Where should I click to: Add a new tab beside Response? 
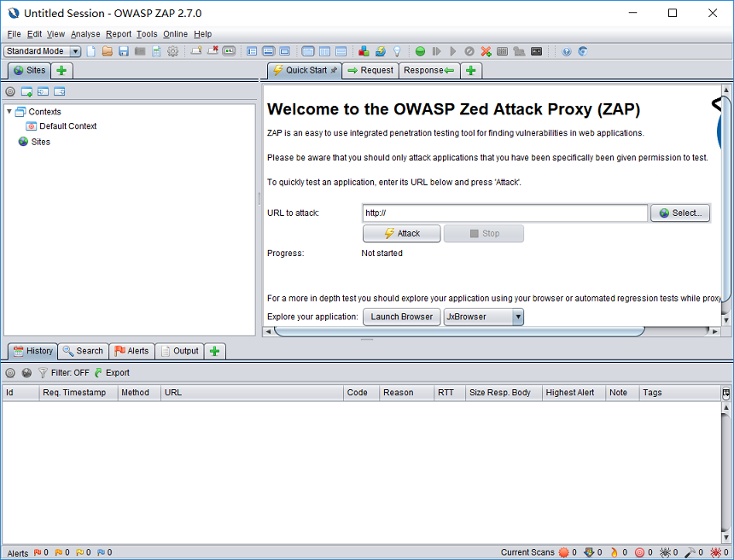click(471, 71)
